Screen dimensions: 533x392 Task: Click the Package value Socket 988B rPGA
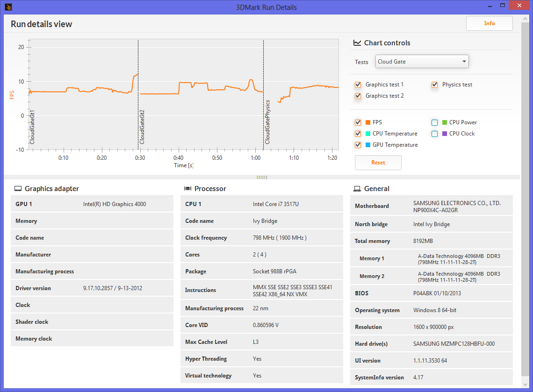pyautogui.click(x=274, y=271)
